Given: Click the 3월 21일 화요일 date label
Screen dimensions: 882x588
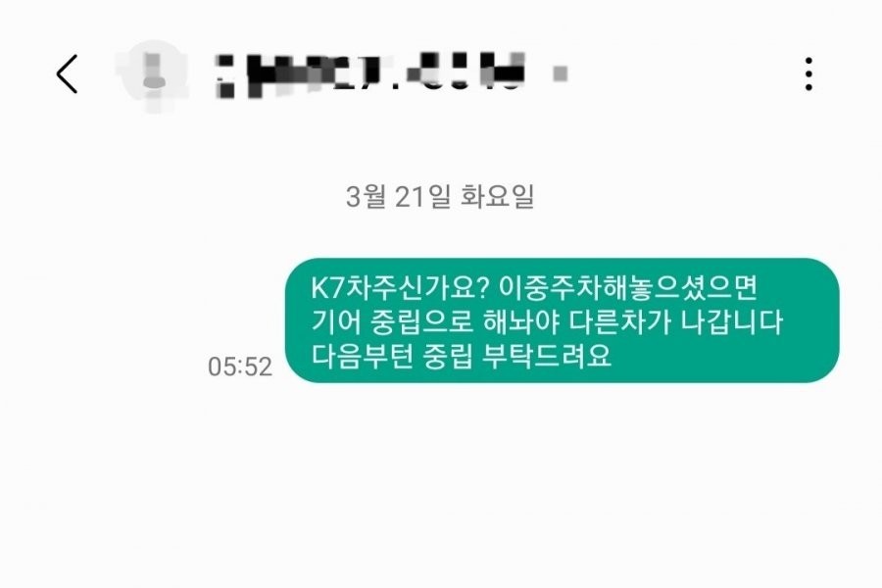Looking at the screenshot, I should pos(440,196).
